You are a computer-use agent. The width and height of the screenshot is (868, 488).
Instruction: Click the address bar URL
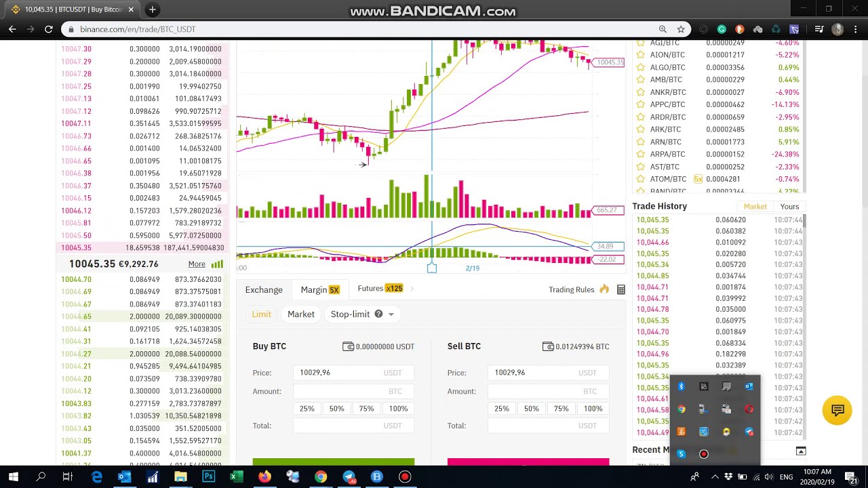point(138,29)
